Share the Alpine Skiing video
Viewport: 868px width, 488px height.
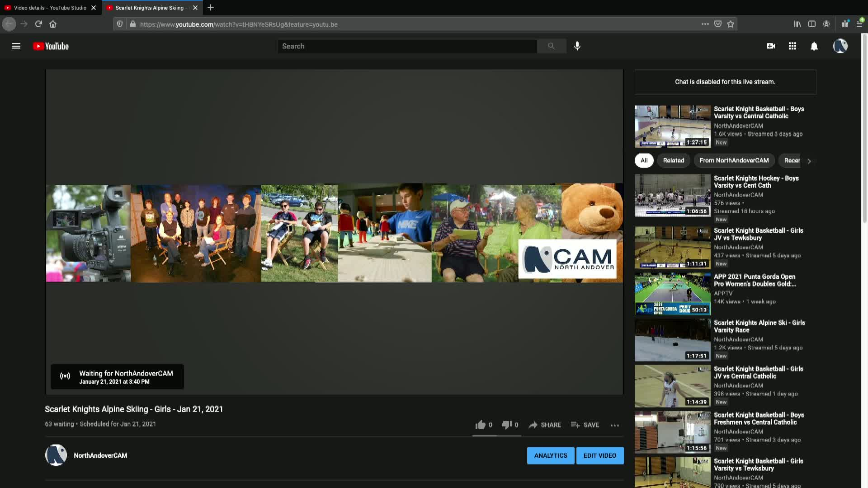(545, 425)
